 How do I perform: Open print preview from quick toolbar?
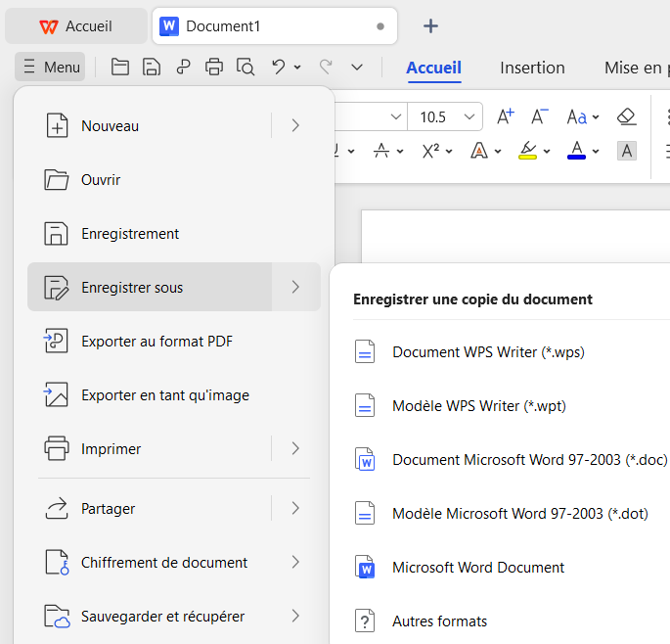[246, 68]
